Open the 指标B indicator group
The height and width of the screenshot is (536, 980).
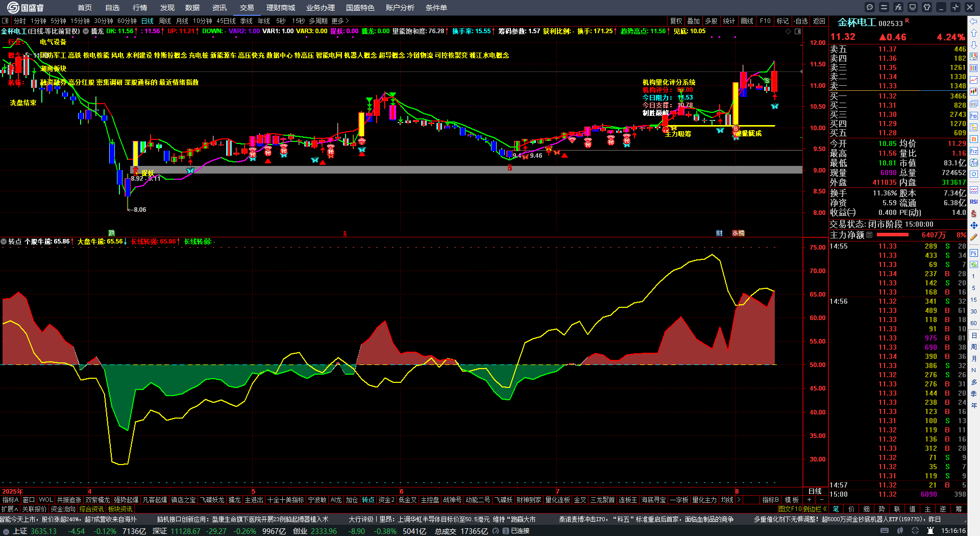click(770, 500)
